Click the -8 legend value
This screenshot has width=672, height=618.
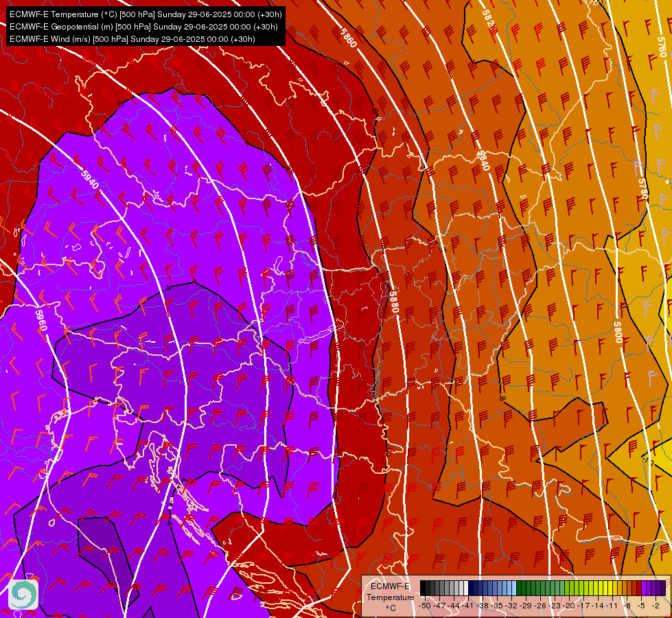pos(627,606)
